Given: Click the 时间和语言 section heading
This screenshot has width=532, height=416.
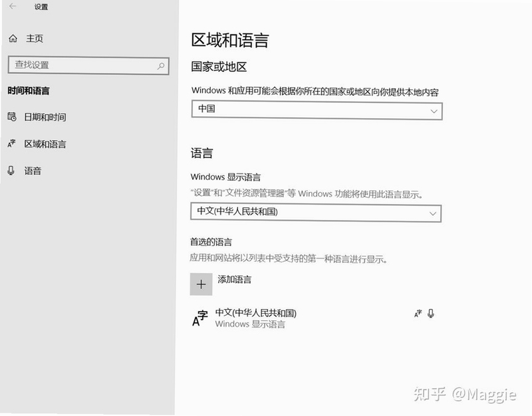Looking at the screenshot, I should point(29,90).
